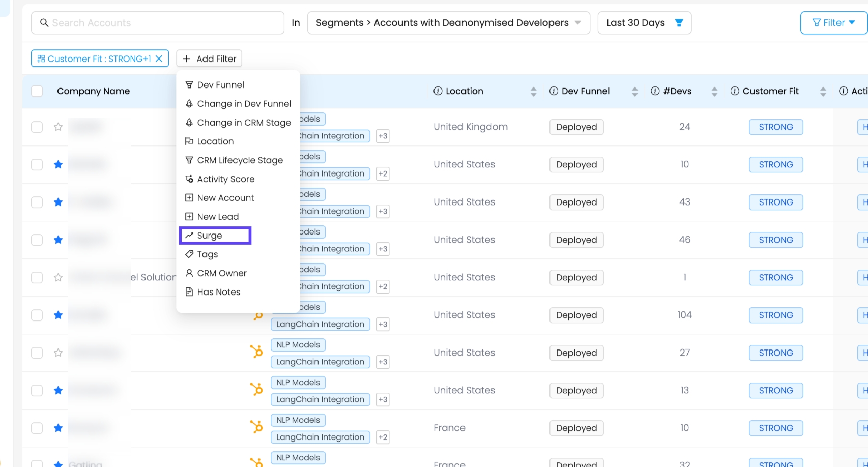868x467 pixels.
Task: Click the info icon next to Location
Action: (438, 91)
